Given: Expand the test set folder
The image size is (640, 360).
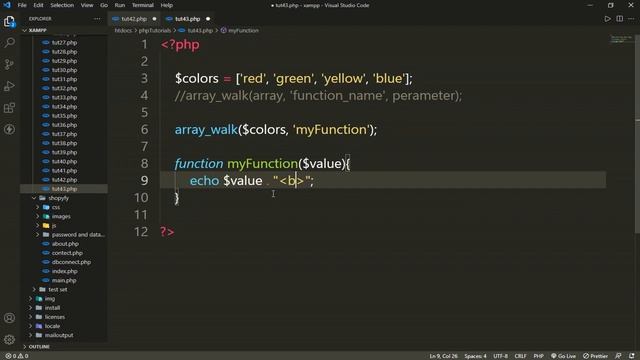Looking at the screenshot, I should coord(34,289).
